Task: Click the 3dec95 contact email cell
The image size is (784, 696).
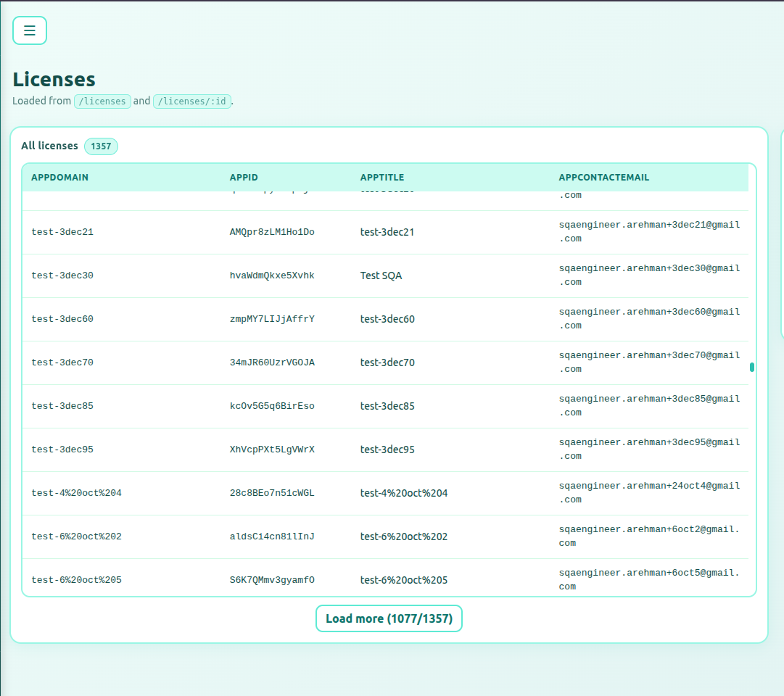Action: point(649,449)
